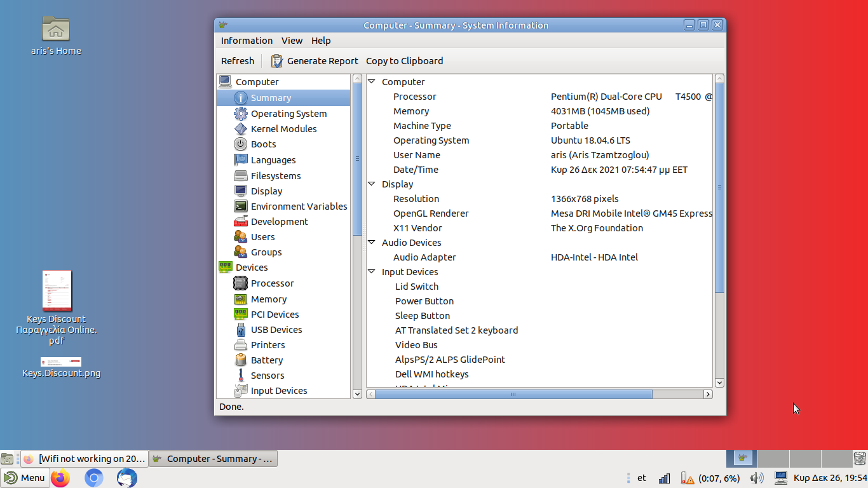The image size is (868, 488).
Task: Switch to Computer - Summary taskbar window
Action: click(214, 459)
